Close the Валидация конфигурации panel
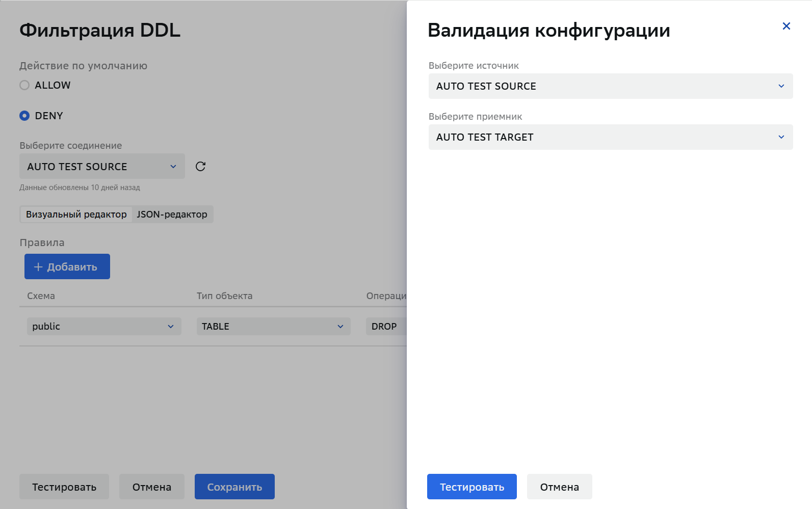The width and height of the screenshot is (812, 509). [787, 26]
